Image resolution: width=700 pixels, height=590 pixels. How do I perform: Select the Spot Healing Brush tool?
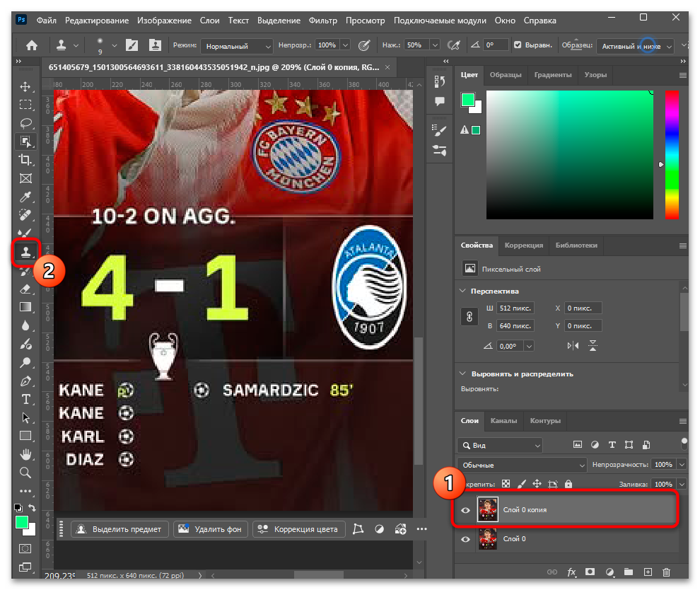(x=25, y=215)
